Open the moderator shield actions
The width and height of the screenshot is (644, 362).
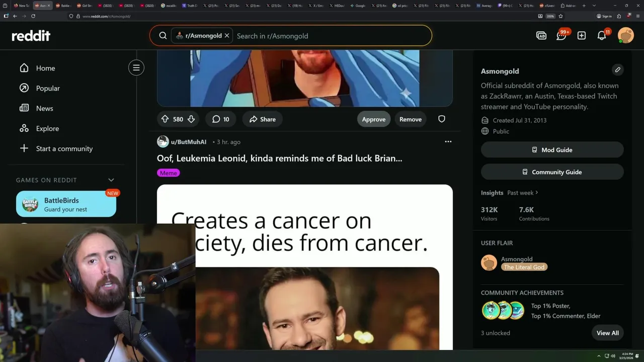pos(442,119)
